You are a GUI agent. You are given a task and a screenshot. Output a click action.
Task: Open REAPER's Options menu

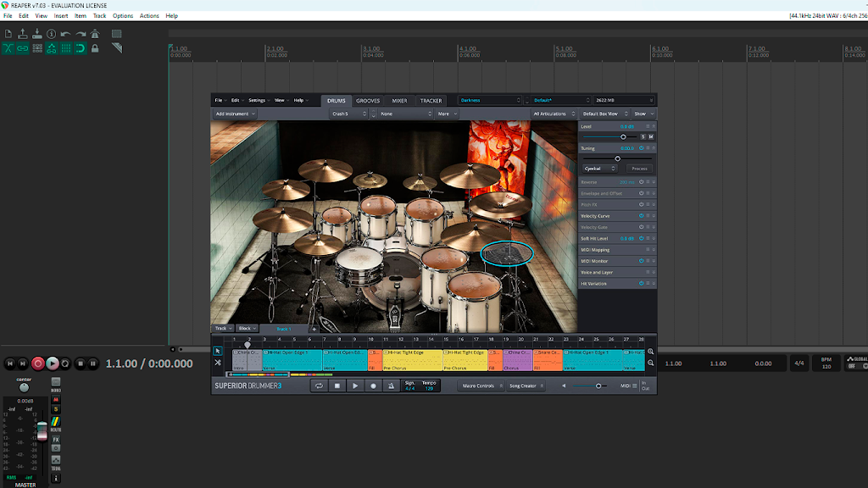click(123, 16)
